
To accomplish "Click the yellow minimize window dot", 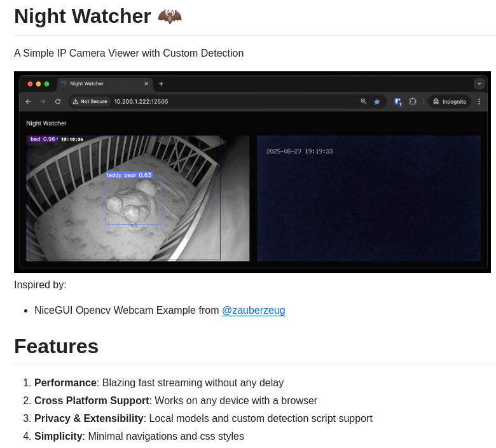I will pyautogui.click(x=39, y=84).
